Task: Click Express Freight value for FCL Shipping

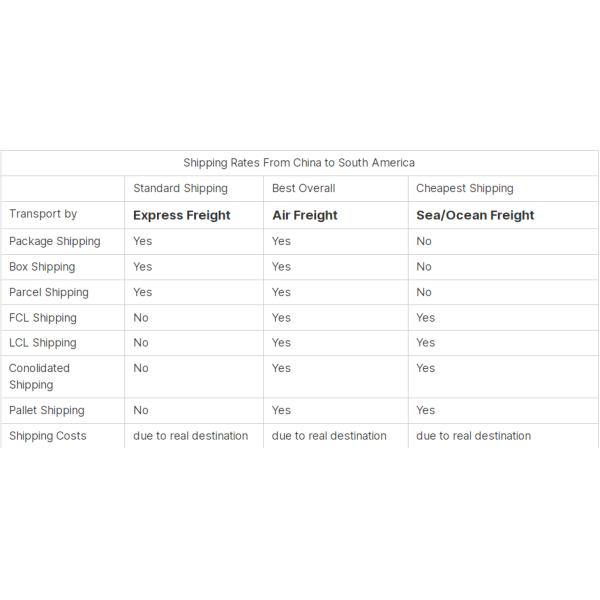Action: click(141, 318)
